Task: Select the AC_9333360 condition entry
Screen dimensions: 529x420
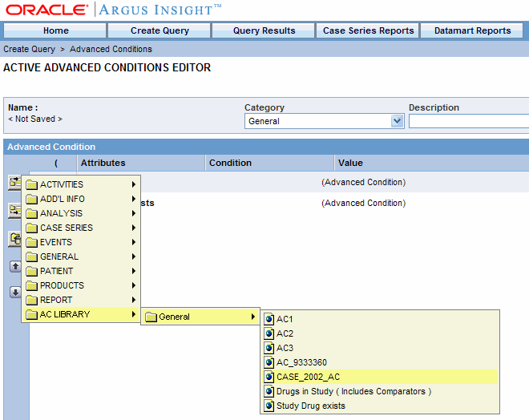Action: point(301,362)
